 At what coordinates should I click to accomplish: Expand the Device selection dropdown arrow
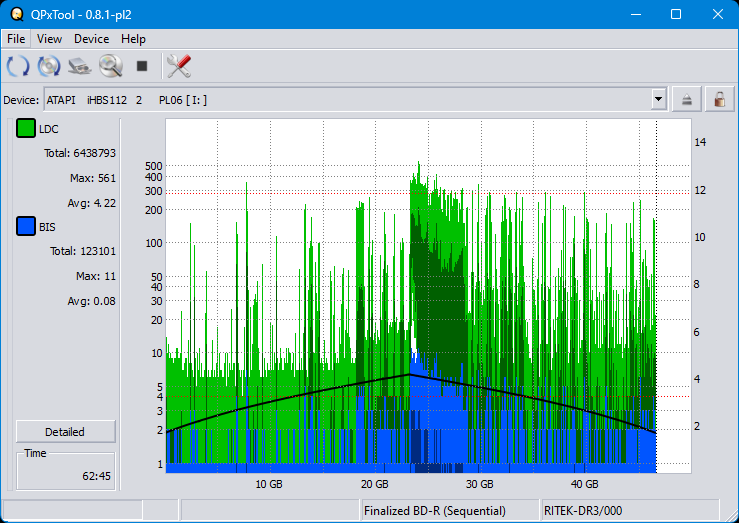click(x=658, y=99)
